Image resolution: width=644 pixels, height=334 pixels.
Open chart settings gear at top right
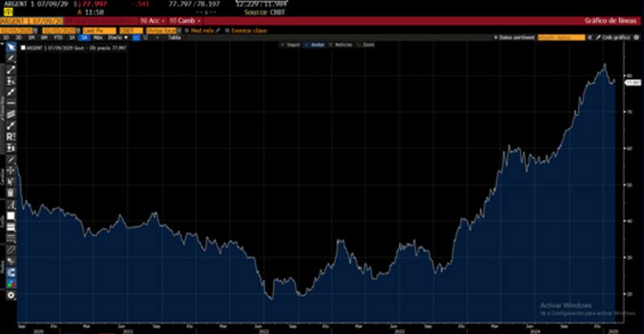tap(635, 37)
